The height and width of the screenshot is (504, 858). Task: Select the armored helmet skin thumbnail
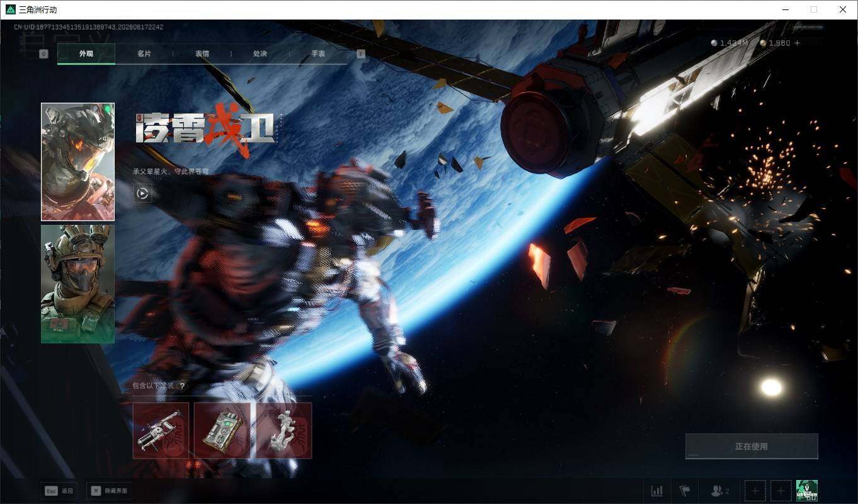coord(78,162)
